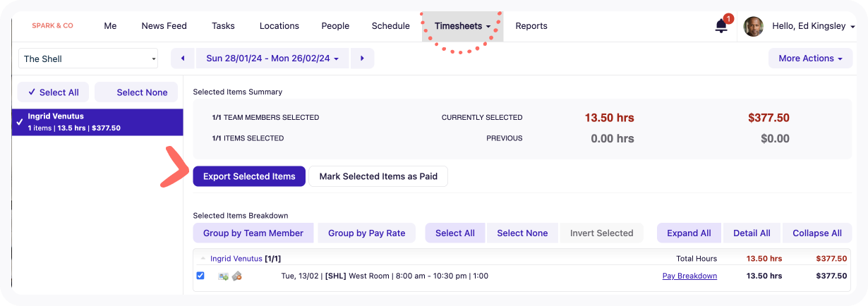Screen dimensions: 868x306
Task: Click breakdown Select All button
Action: click(x=455, y=233)
